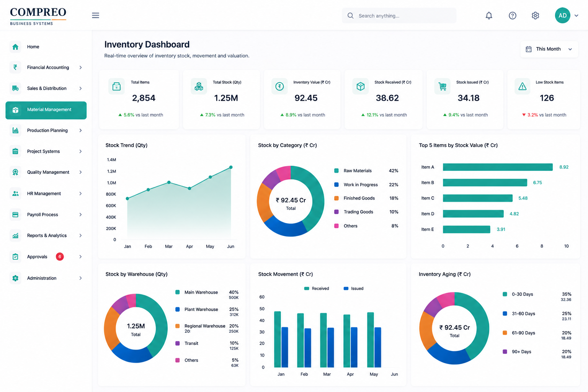Click the Production Planning chart icon

coord(15,131)
